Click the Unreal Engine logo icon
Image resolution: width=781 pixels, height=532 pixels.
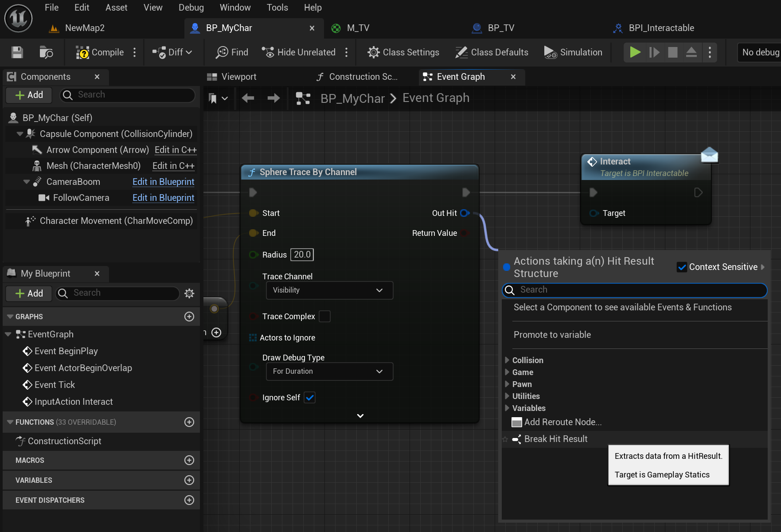pos(18,18)
